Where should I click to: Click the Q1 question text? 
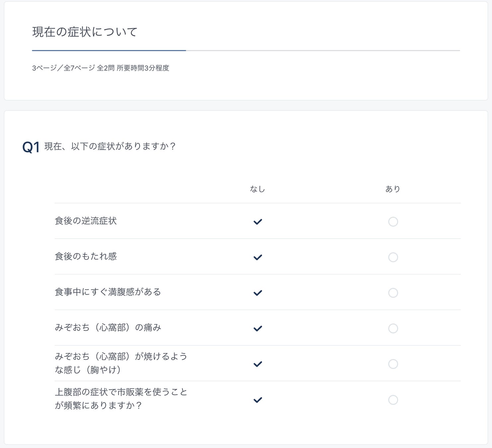(x=110, y=146)
